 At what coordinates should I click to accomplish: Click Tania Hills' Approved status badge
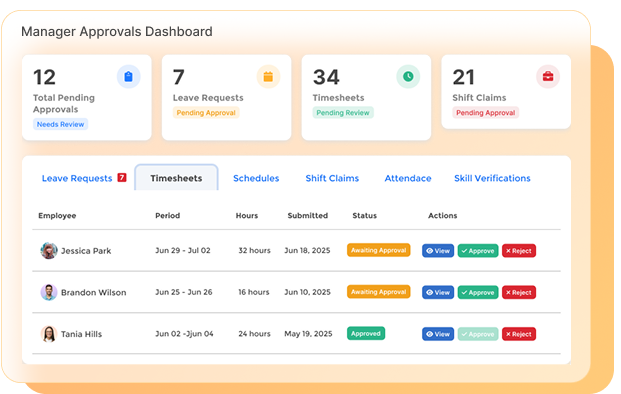tap(366, 333)
